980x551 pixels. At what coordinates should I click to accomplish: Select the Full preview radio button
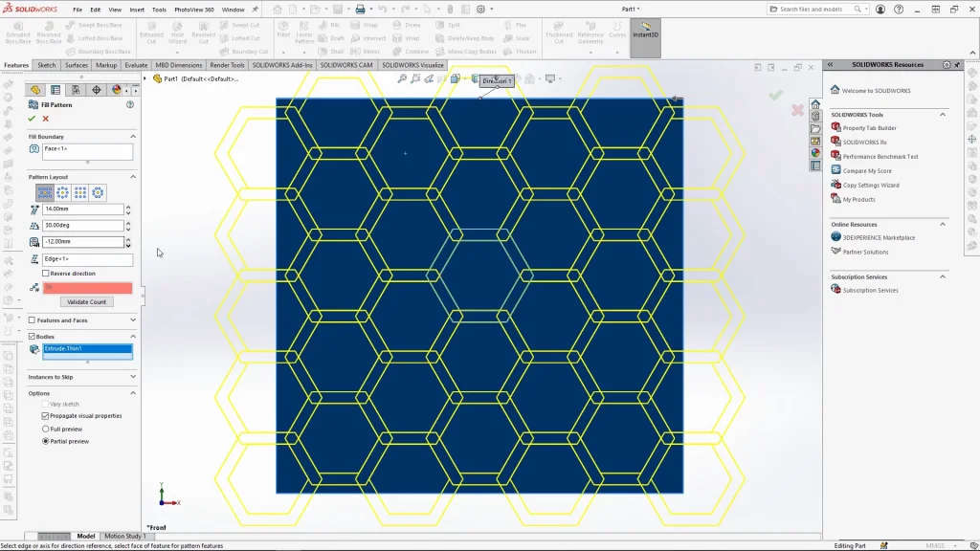coord(46,429)
